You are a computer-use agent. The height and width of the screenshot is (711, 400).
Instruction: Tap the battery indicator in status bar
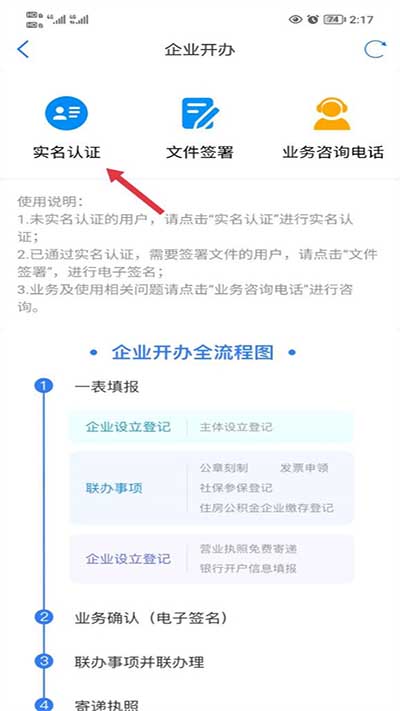pyautogui.click(x=335, y=19)
